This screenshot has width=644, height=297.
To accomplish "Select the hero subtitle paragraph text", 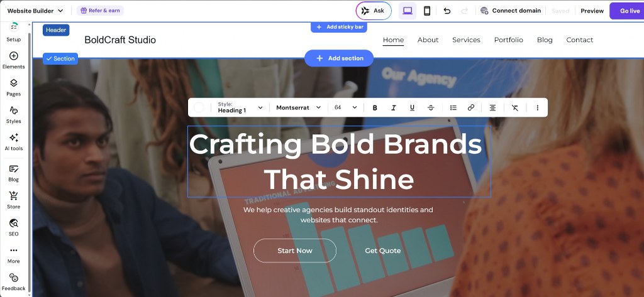I will (338, 215).
